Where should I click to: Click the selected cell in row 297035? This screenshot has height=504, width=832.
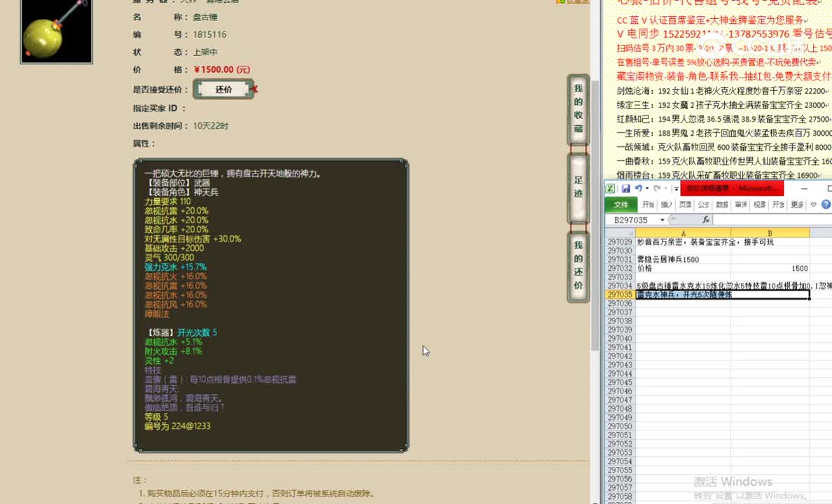point(722,295)
